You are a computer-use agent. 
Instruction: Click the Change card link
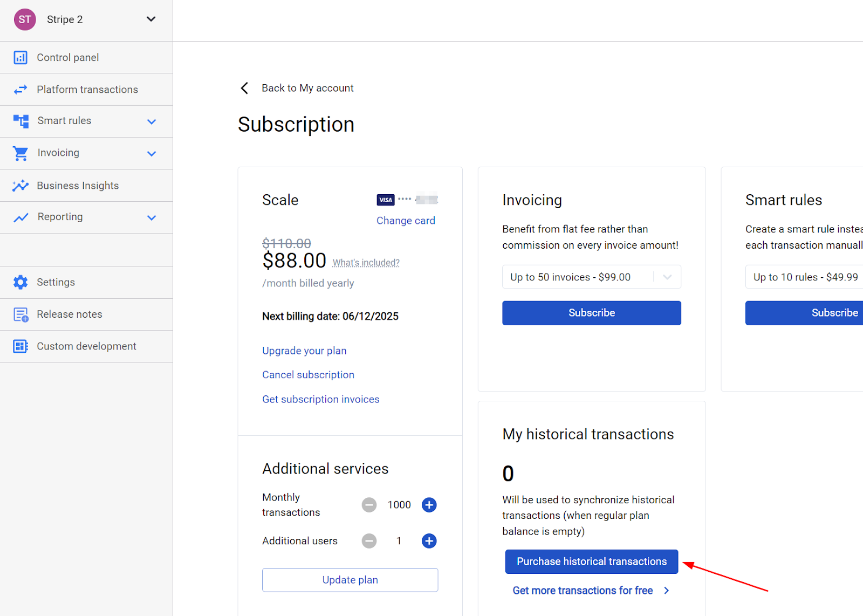click(406, 221)
